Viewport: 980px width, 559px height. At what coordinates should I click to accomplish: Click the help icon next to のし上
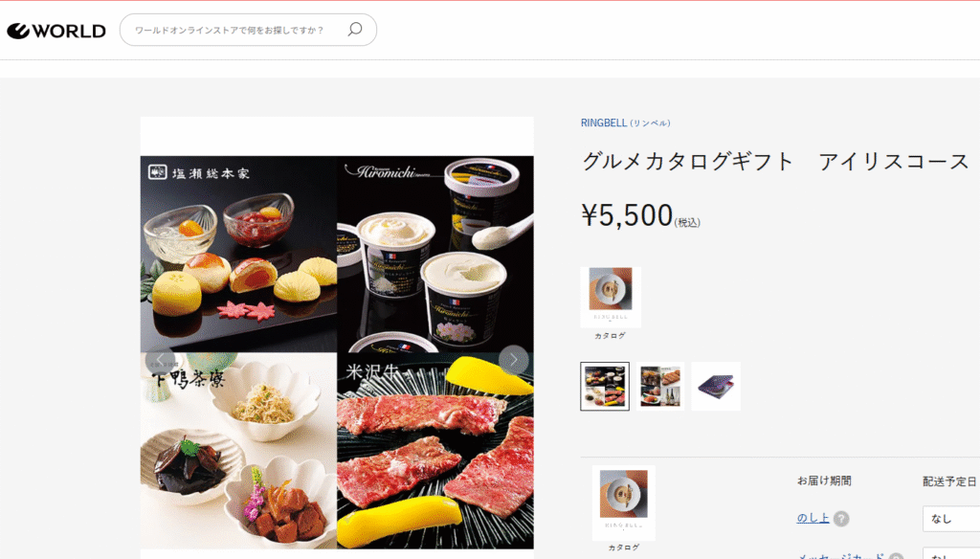click(x=841, y=519)
